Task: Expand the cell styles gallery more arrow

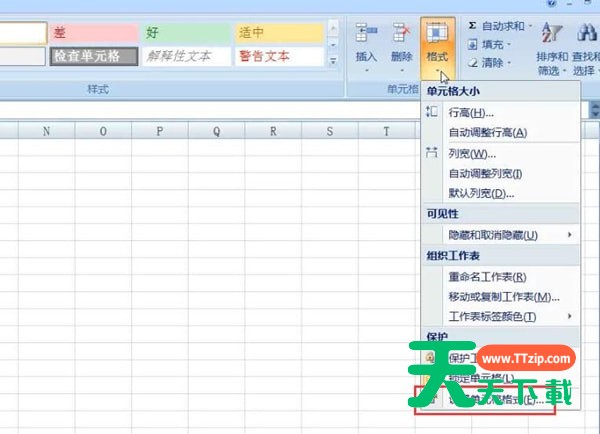Action: click(x=333, y=60)
